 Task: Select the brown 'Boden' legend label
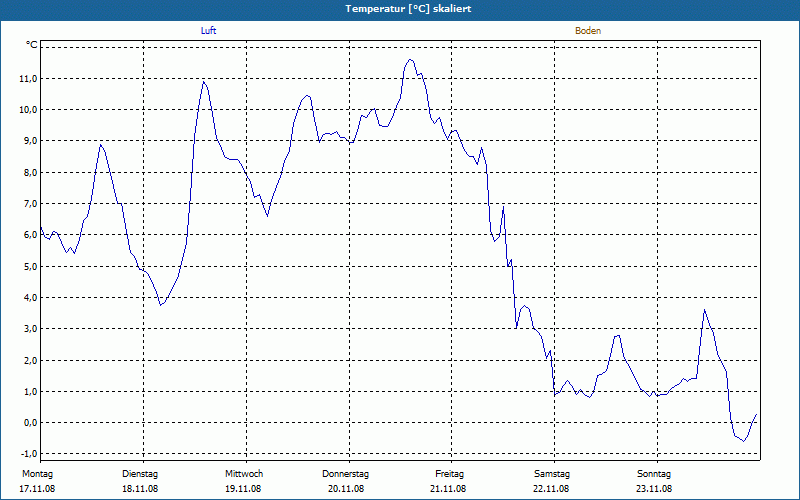coord(588,31)
